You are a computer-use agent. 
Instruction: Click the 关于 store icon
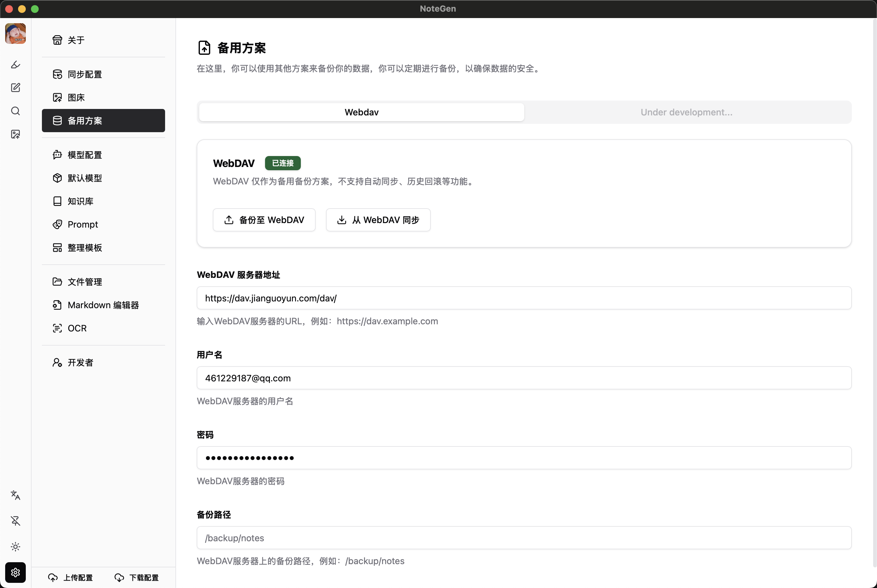tap(57, 40)
